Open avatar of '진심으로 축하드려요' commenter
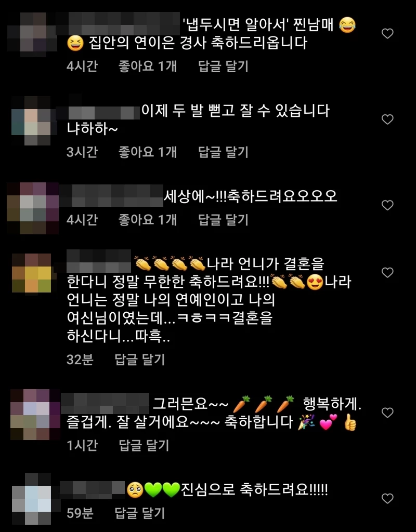 point(32,498)
